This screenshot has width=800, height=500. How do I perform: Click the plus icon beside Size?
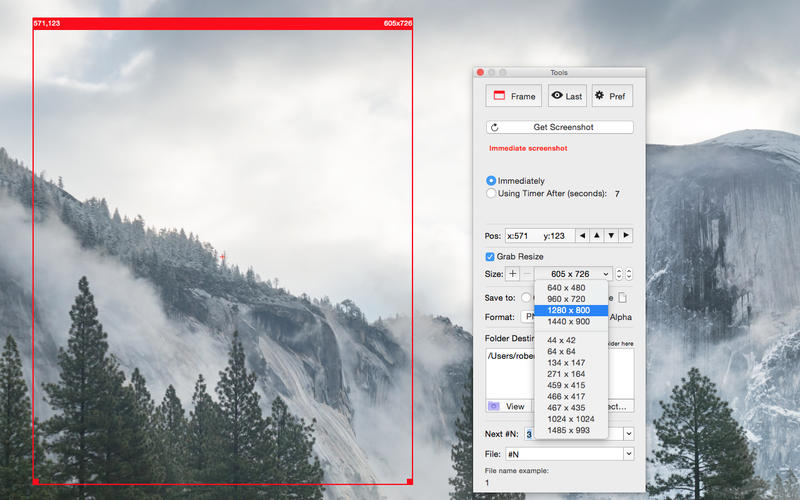(513, 274)
